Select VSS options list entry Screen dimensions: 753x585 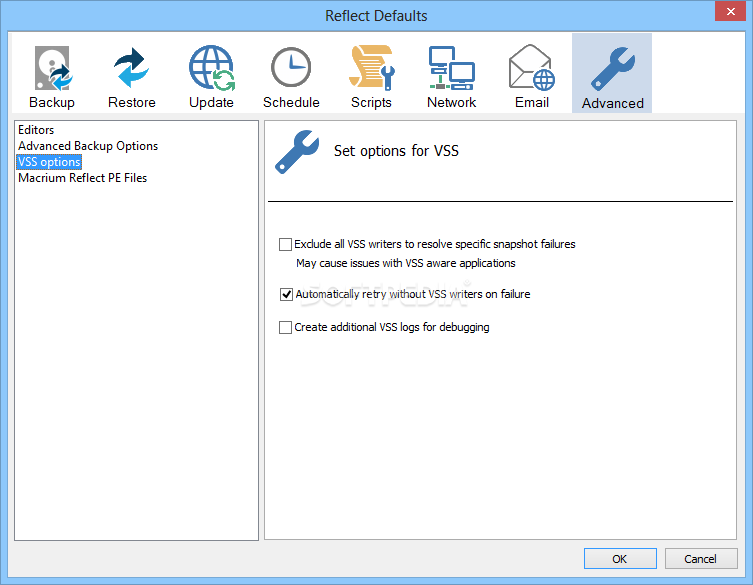[49, 162]
